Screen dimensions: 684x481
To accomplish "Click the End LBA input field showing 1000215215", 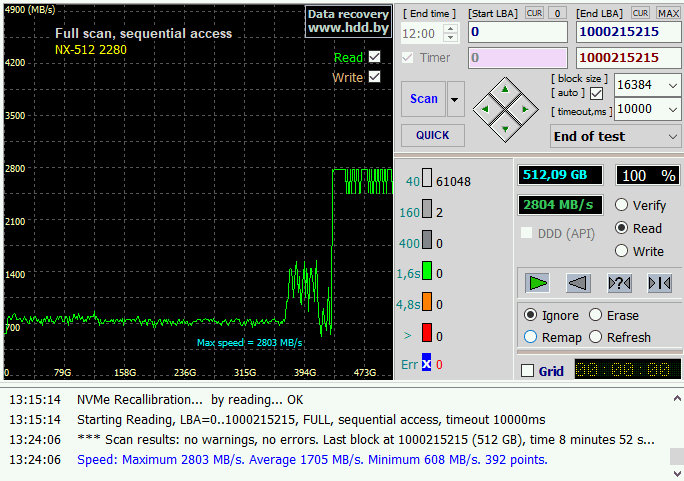I will [628, 32].
